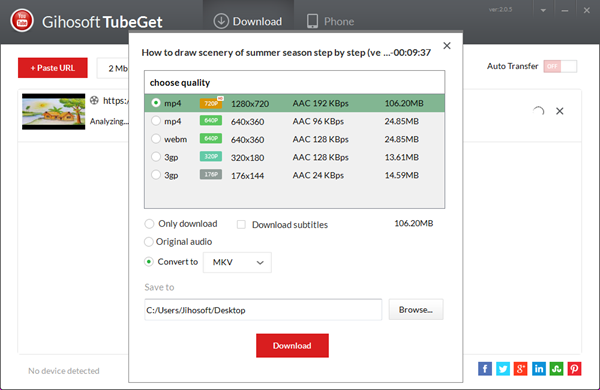Share on Twitter icon
The height and width of the screenshot is (390, 600).
click(503, 369)
